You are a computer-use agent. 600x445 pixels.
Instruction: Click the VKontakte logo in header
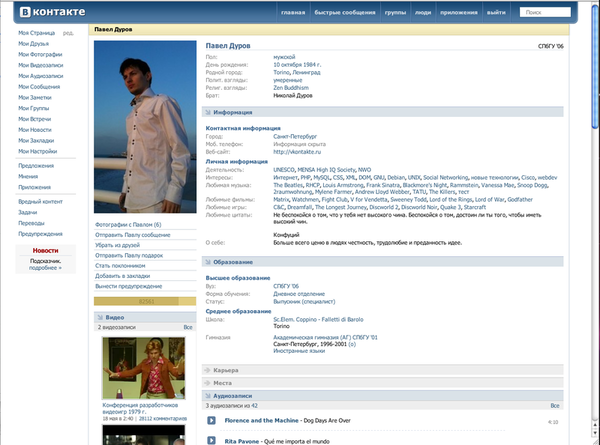(52, 12)
